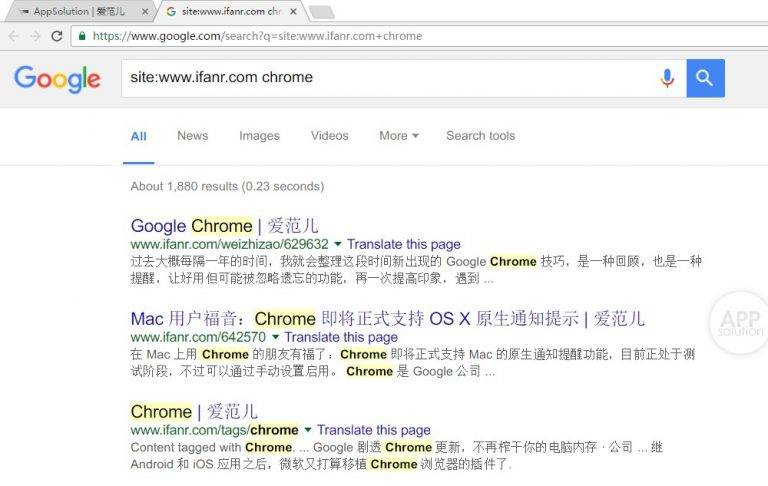Image resolution: width=768 pixels, height=486 pixels.
Task: Switch to the Images results tab
Action: (x=259, y=136)
